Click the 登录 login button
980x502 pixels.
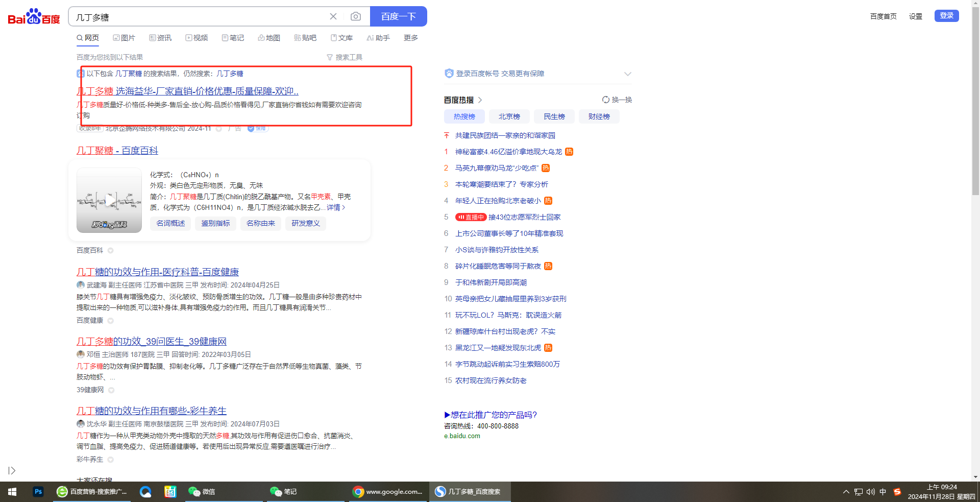pos(946,16)
